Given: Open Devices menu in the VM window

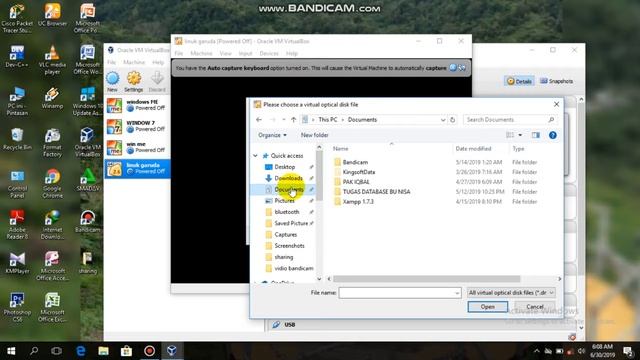Looking at the screenshot, I should [269, 53].
